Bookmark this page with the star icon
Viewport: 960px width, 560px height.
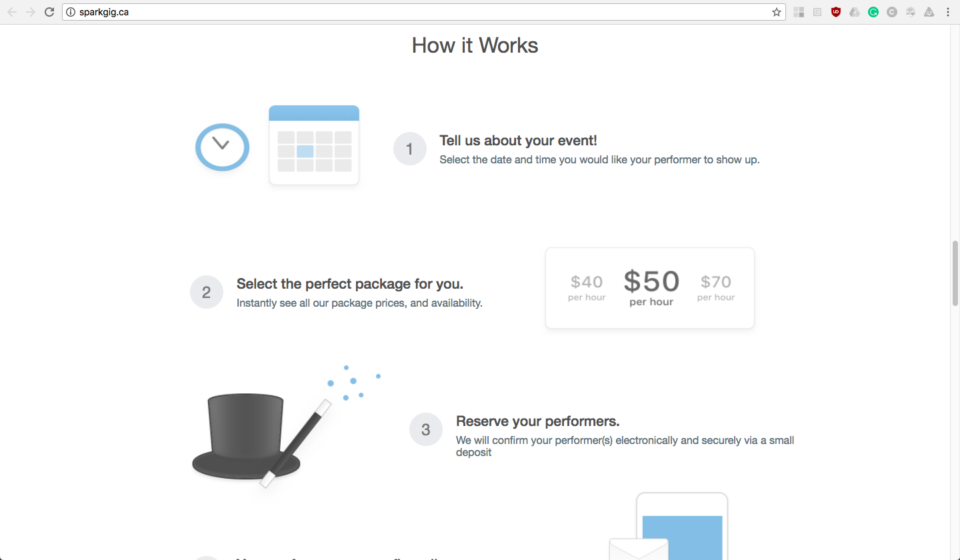pos(777,12)
